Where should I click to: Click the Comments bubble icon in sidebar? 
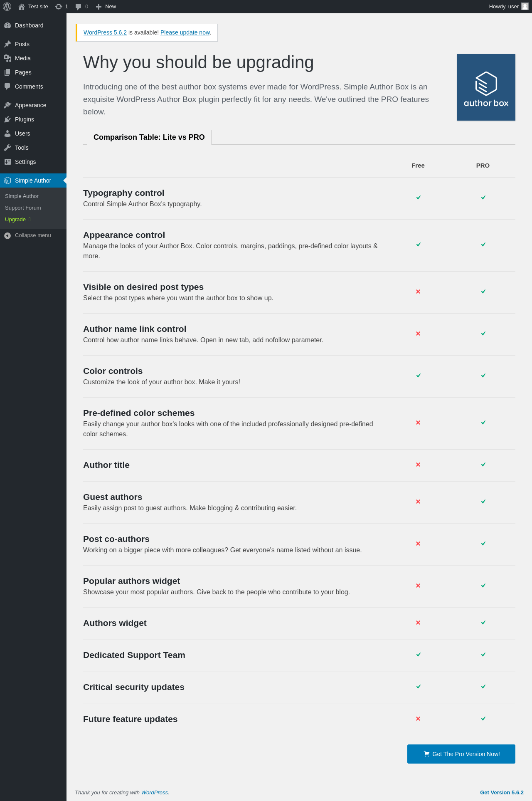[7, 87]
